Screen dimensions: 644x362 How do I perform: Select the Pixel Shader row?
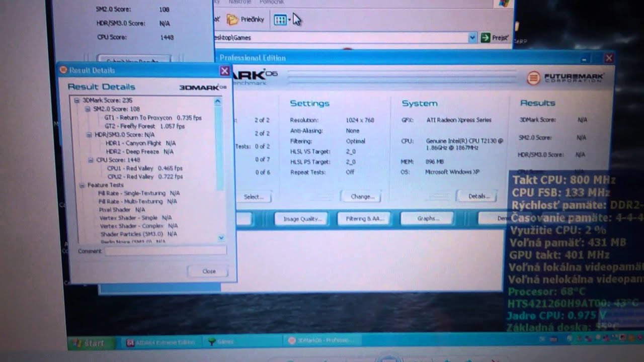pyautogui.click(x=122, y=209)
